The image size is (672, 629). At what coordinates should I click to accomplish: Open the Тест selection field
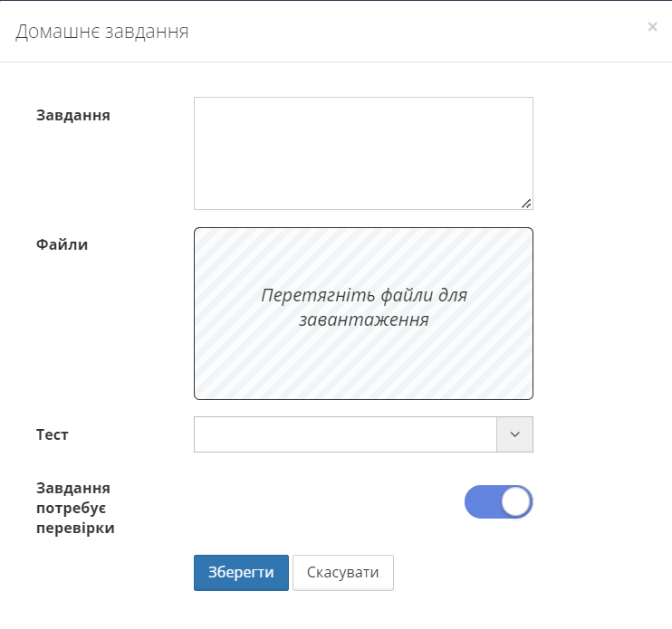pos(345,434)
